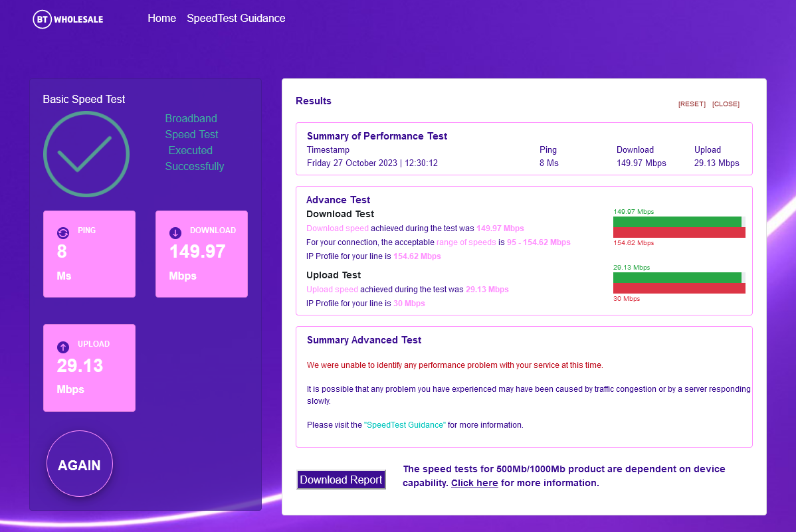The image size is (796, 532).
Task: Click the "Results" heading
Action: click(313, 101)
